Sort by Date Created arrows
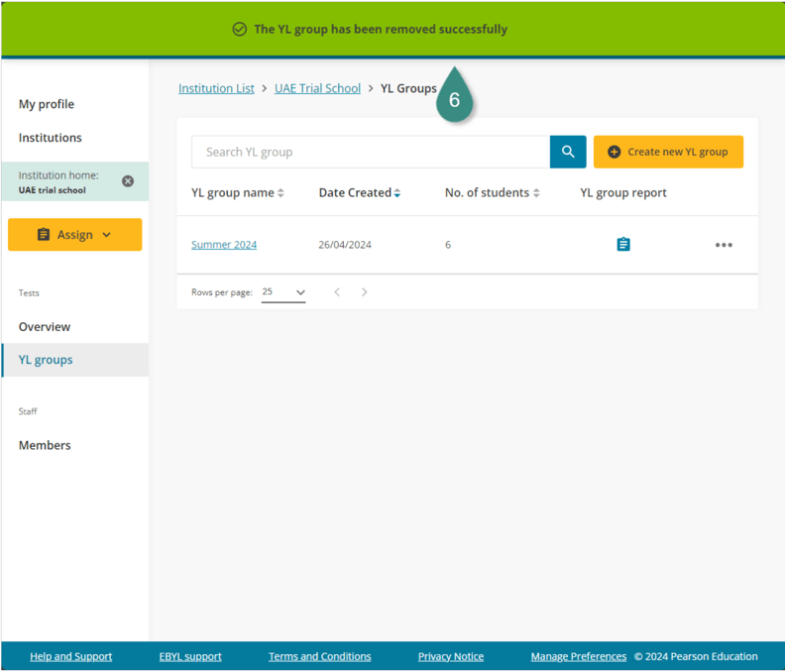 pos(397,193)
